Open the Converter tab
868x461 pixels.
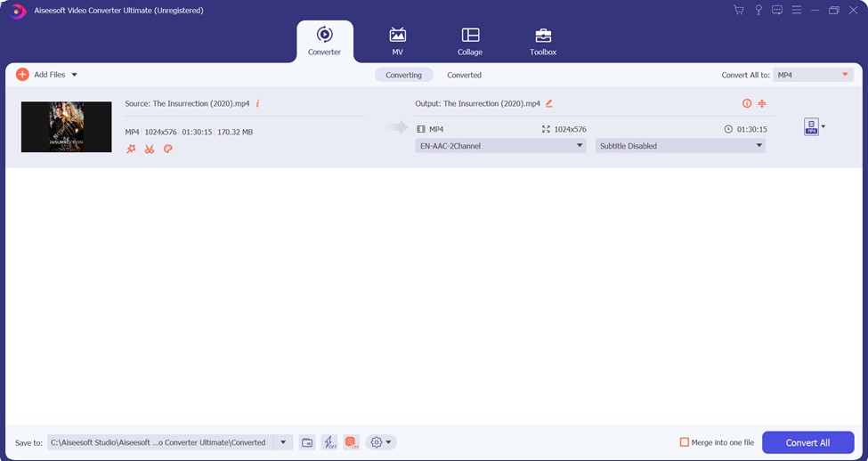pyautogui.click(x=324, y=41)
